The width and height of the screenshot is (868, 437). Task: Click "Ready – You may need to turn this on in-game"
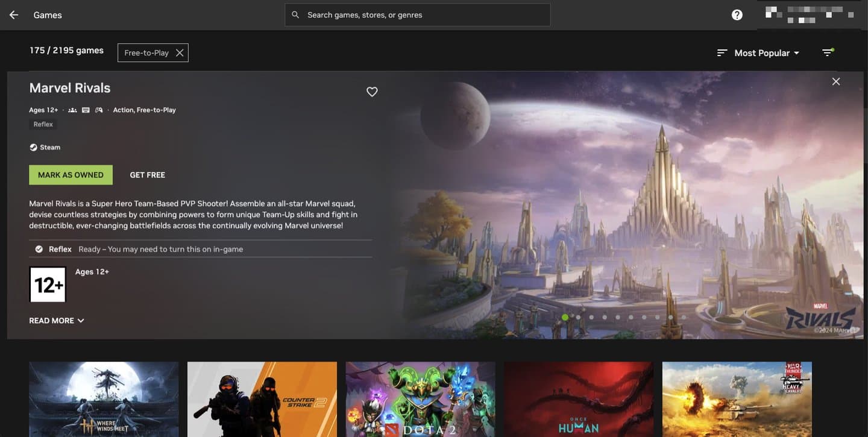click(x=161, y=249)
